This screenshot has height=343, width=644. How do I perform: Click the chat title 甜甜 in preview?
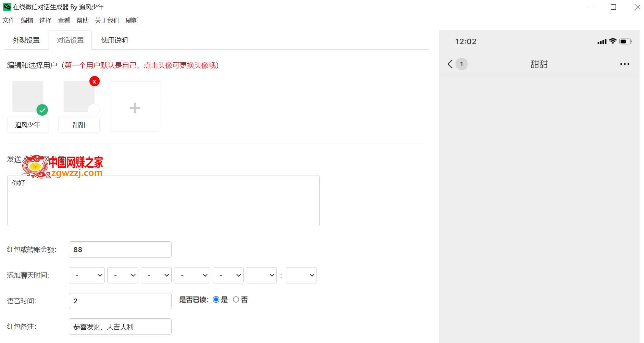click(539, 64)
